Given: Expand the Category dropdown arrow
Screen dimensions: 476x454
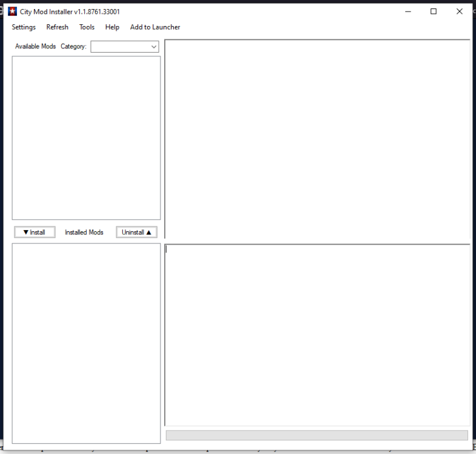Looking at the screenshot, I should point(154,47).
